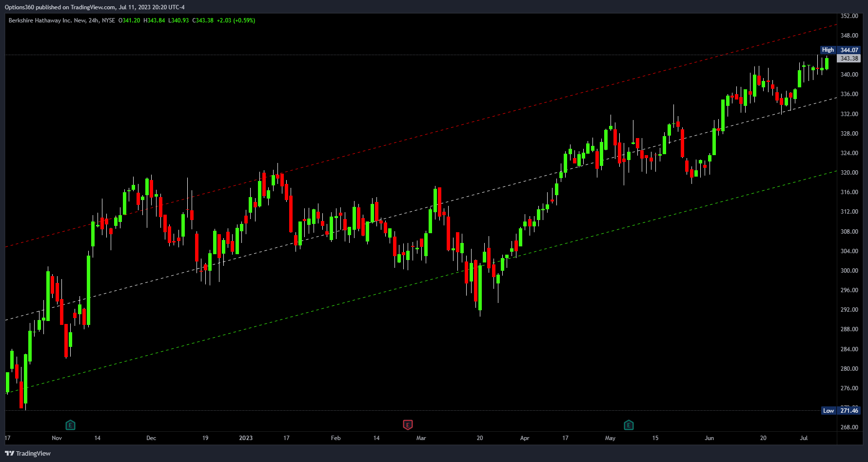
Task: Click the 276.00 price axis label
Action: 849,388
